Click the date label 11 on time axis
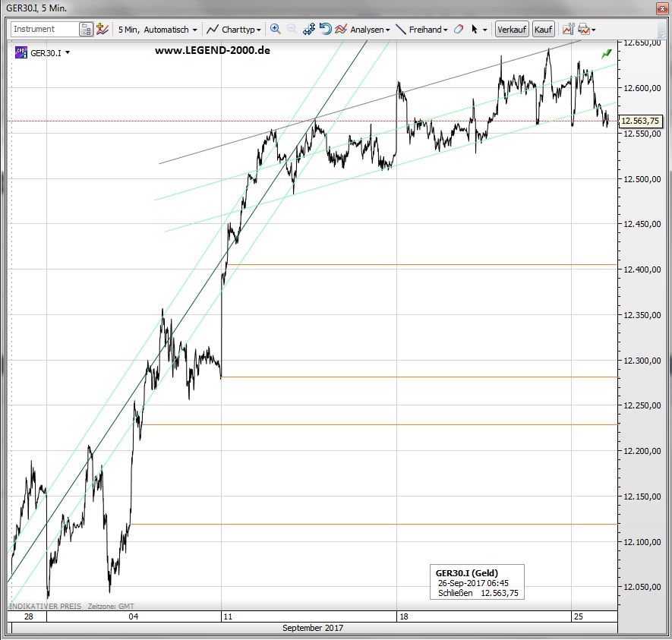The image size is (672, 640). tap(228, 616)
